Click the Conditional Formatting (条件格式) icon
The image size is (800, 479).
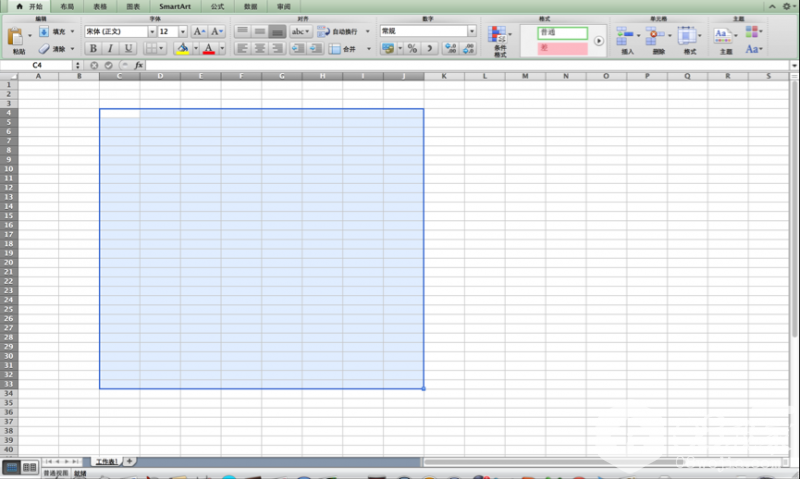click(x=497, y=35)
